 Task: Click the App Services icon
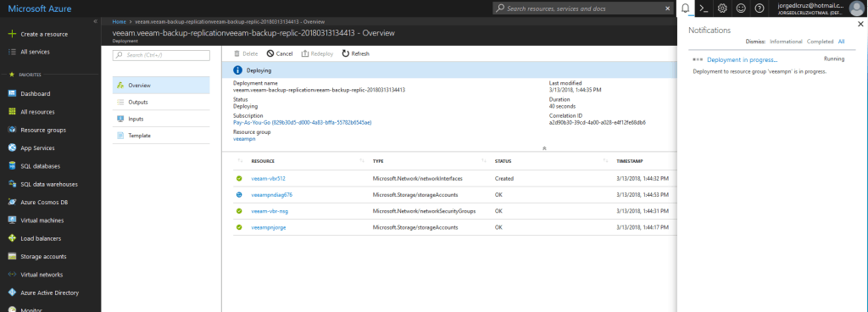pos(12,148)
